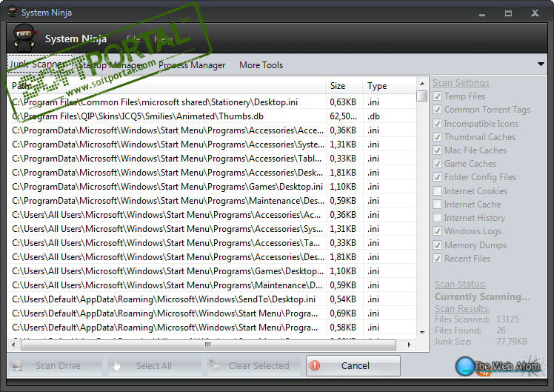Select the All Users Programs\Maintenance\D... row
554x392 pixels.
pos(211,285)
